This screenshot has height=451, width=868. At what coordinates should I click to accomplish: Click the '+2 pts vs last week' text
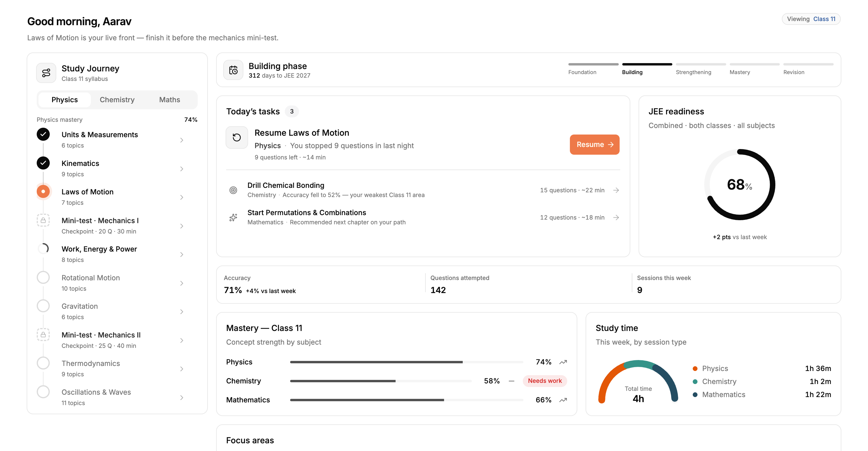[740, 237]
